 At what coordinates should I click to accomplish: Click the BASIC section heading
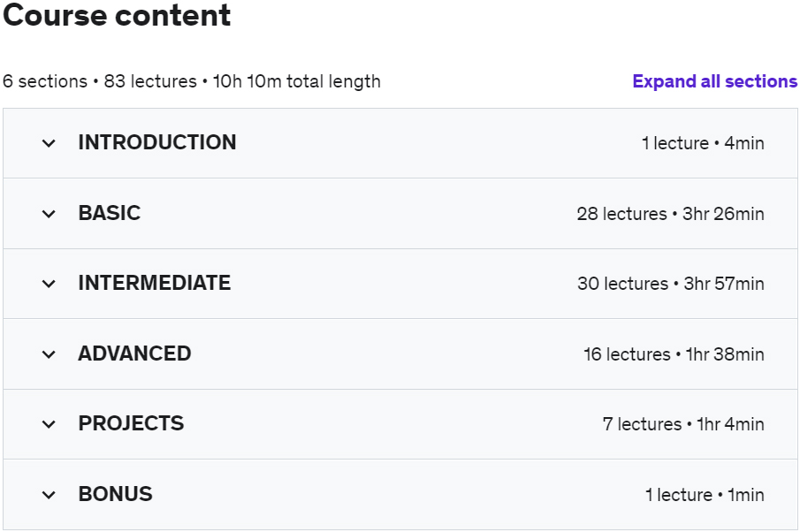point(110,213)
